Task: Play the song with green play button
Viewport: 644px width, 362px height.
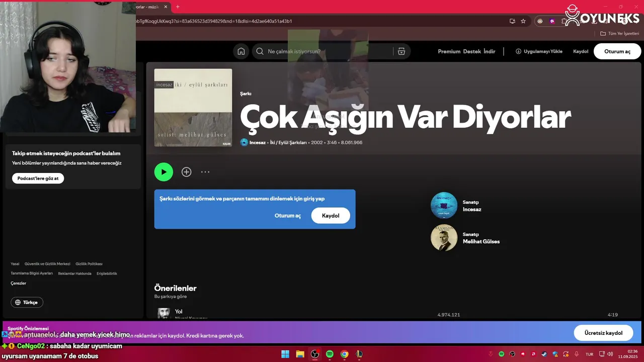Action: (164, 172)
